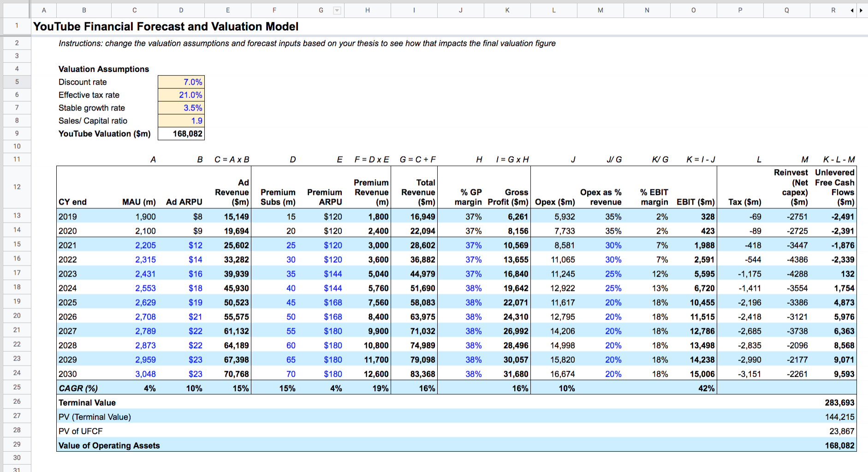The image size is (868, 472).
Task: Click the title 'YouTube Financial Forecast and Valuation Model'
Action: tap(166, 27)
